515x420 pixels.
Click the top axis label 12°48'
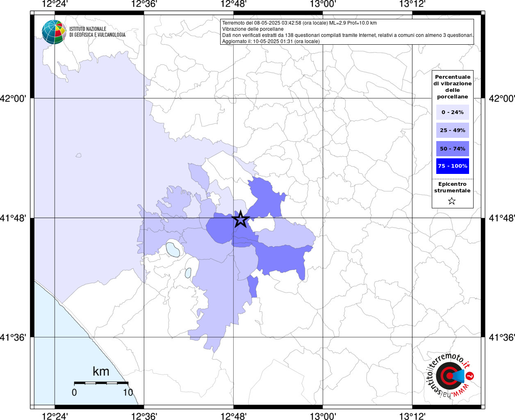[234, 4]
